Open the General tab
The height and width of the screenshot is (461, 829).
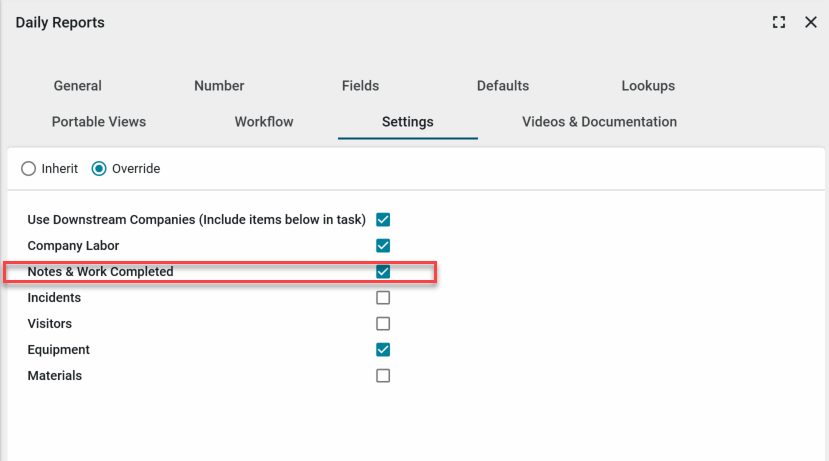pos(78,86)
